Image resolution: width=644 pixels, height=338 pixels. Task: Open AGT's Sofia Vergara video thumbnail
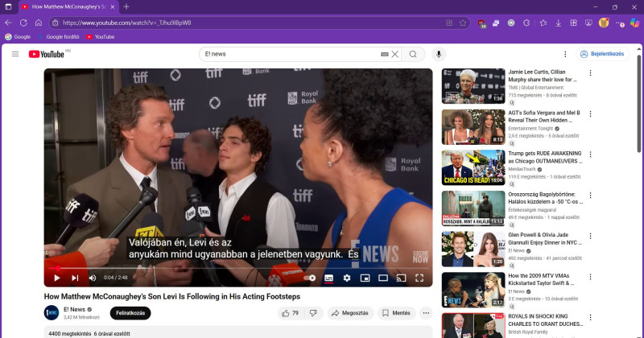pyautogui.click(x=473, y=127)
